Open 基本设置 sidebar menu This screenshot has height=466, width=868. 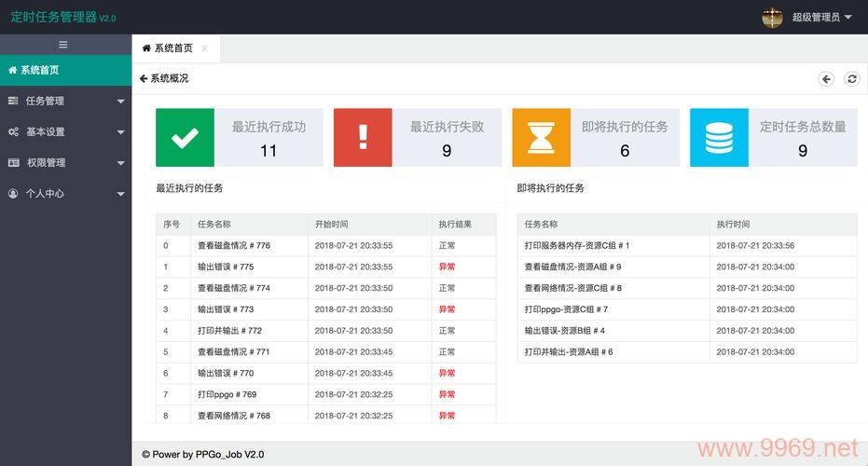(x=66, y=132)
